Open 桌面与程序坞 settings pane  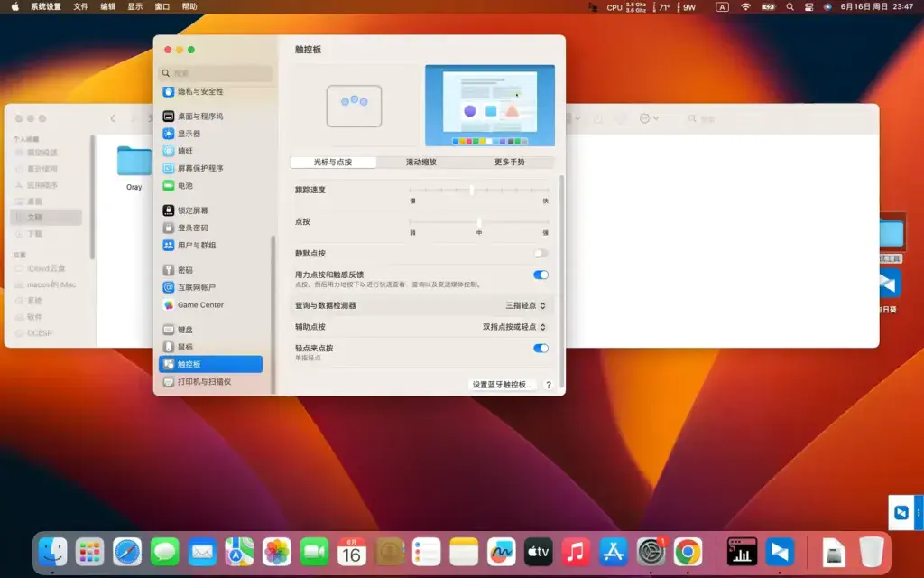pos(210,117)
